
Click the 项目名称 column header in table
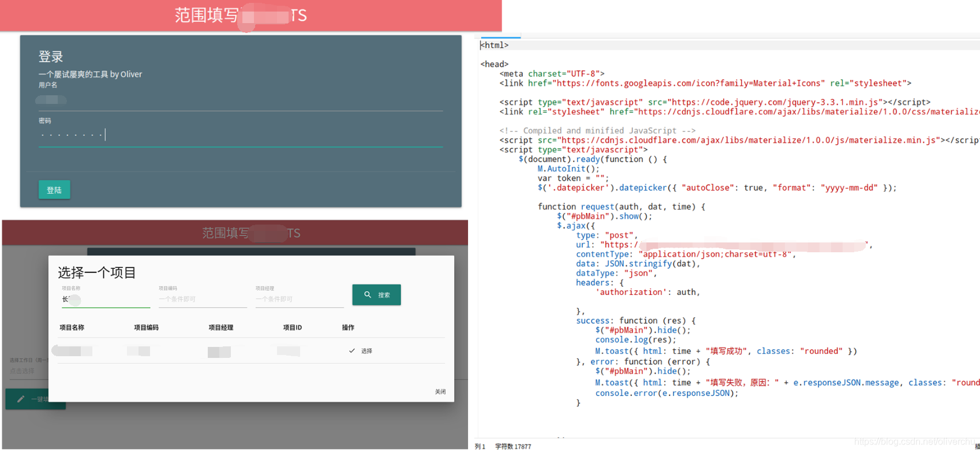tap(72, 327)
